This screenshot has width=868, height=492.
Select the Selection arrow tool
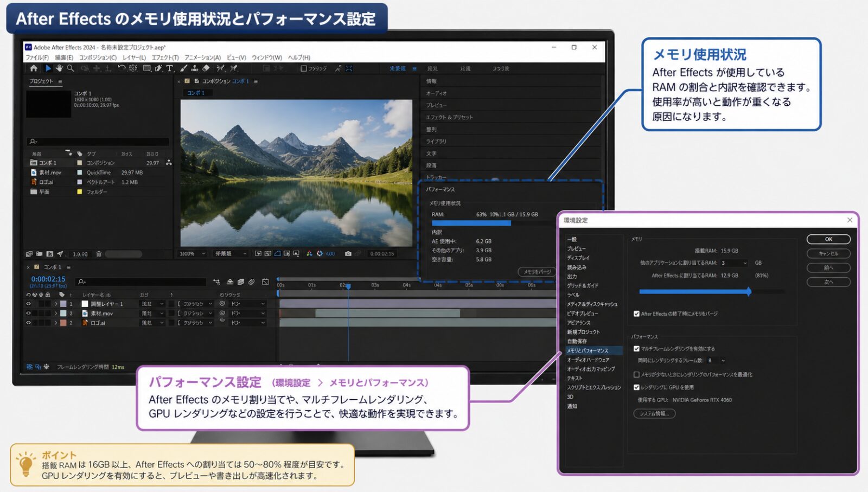coord(48,68)
